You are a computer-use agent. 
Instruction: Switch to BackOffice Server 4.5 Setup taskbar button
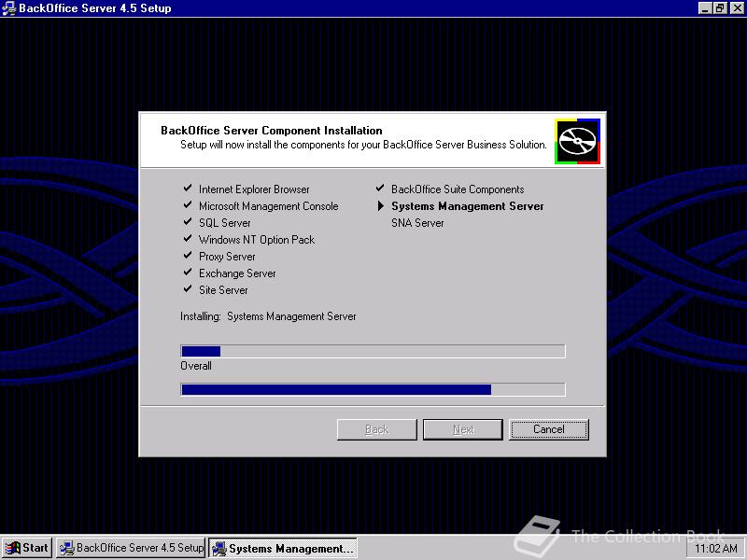click(x=131, y=548)
